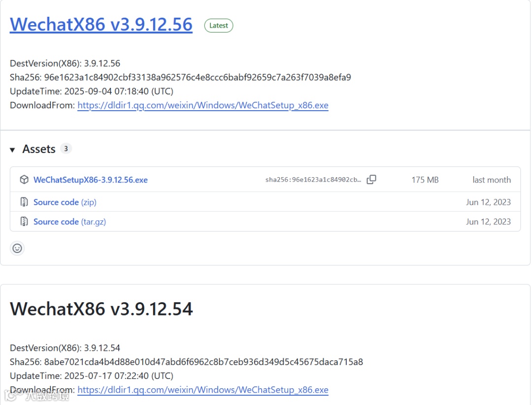Click Sha256 line starting with 8abe7021cda4b4d8
This screenshot has height=405, width=532.
click(186, 362)
